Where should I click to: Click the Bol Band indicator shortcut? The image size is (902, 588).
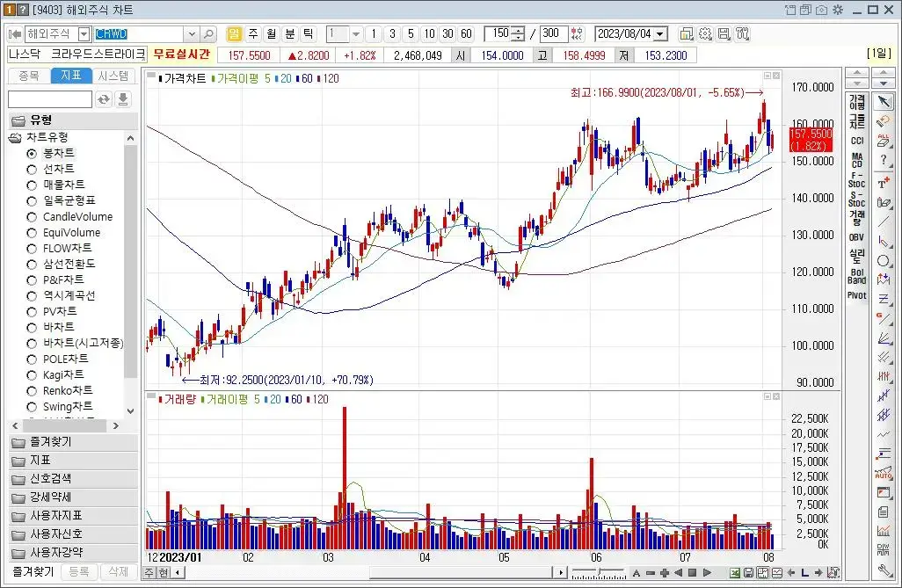tap(856, 276)
